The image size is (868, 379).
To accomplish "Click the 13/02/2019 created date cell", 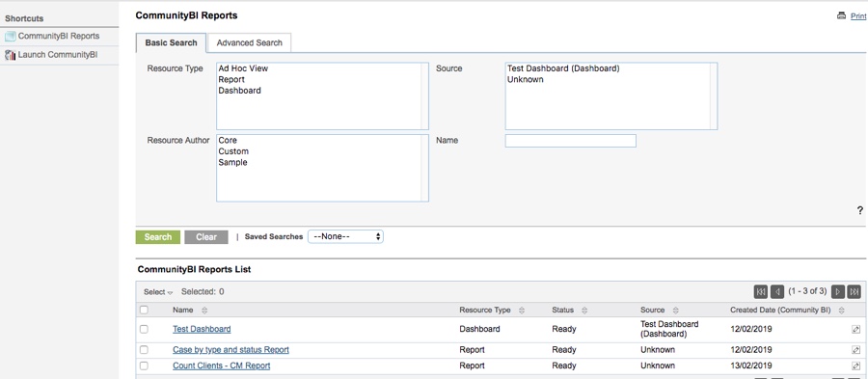I will [x=750, y=365].
